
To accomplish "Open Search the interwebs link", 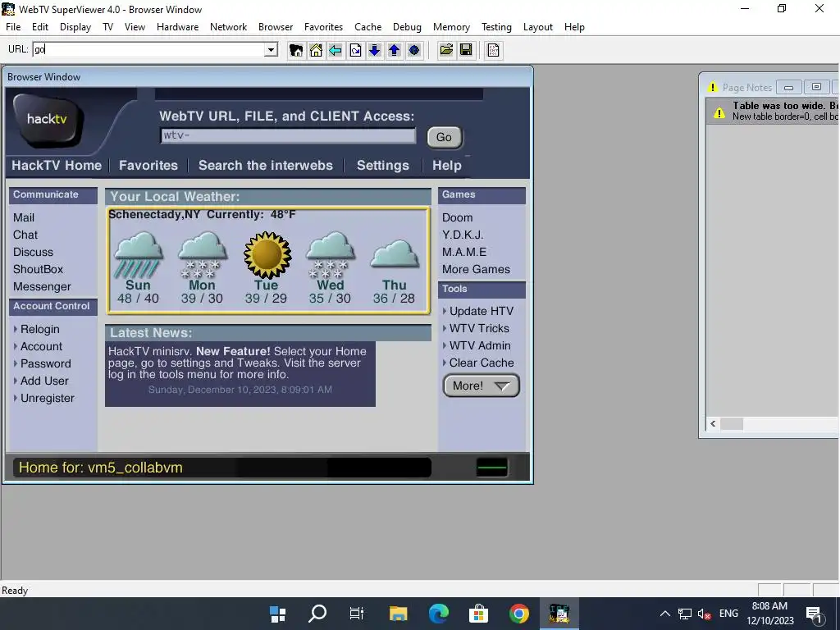I will (x=266, y=166).
